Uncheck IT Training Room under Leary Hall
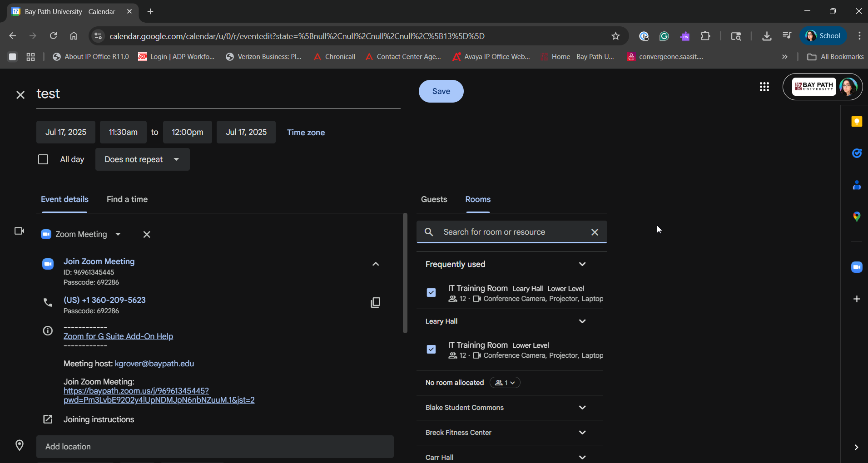This screenshot has height=463, width=868. (431, 350)
